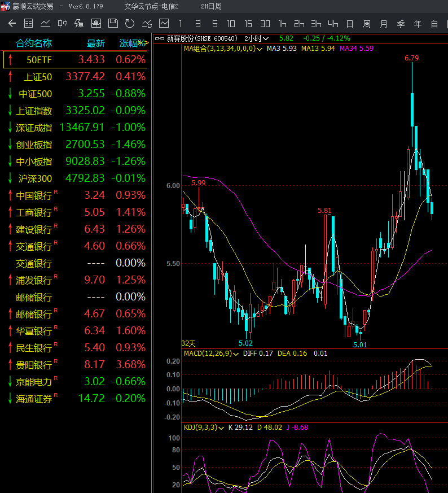Click the 合约名称 column header
The image size is (448, 493).
coord(34,43)
